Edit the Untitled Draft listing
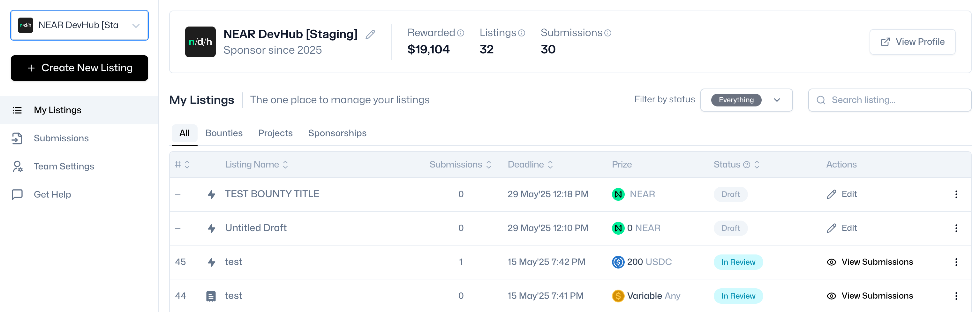Screen dimensions: 980x312 (841, 228)
